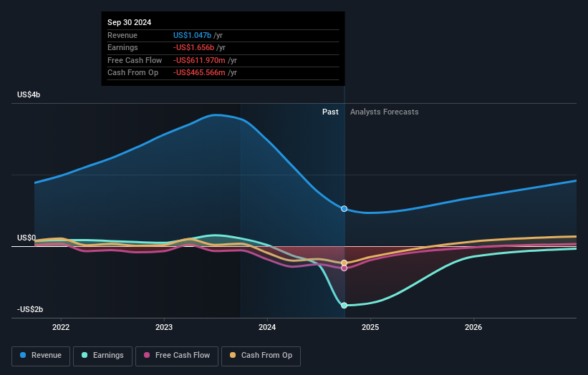Toggle the Earnings legend button
The height and width of the screenshot is (375, 588).
pos(102,356)
